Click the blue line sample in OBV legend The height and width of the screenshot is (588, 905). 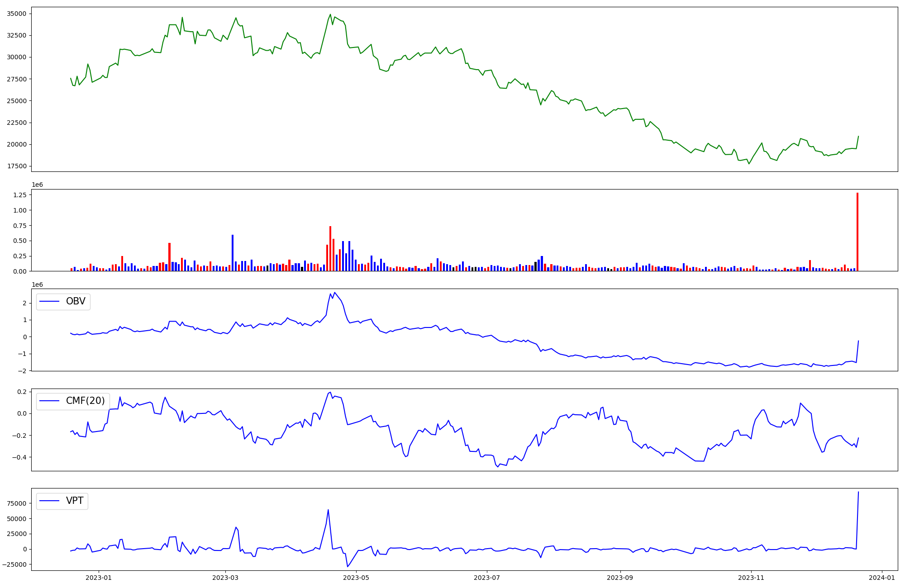coord(50,302)
